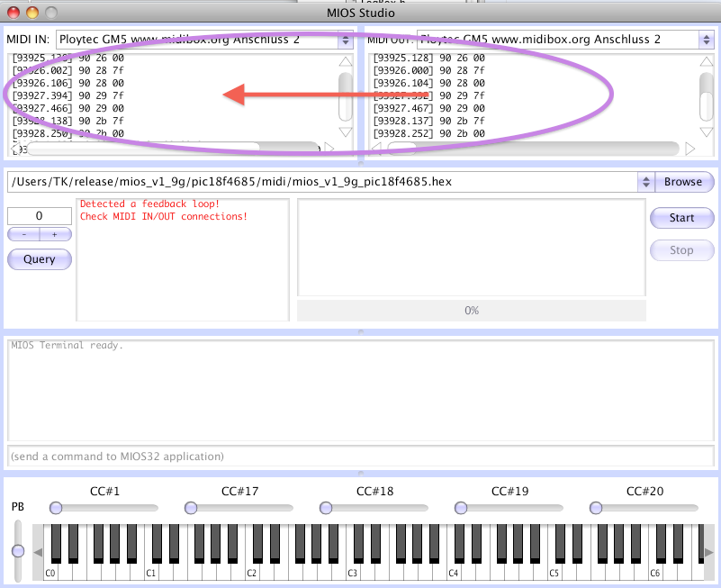Viewport: 721px width, 588px height.
Task: Shift keyboard right with the right arrow
Action: [709, 552]
